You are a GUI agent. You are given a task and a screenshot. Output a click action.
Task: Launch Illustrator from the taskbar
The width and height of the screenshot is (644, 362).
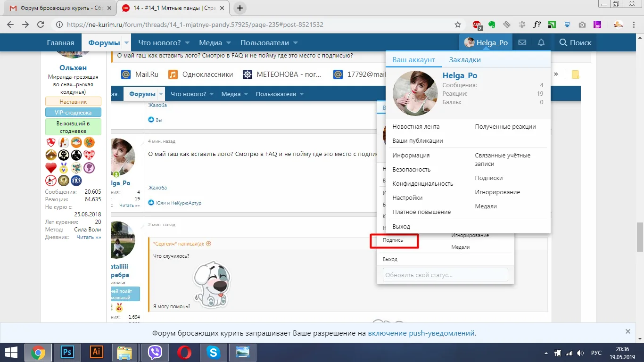[96, 352]
